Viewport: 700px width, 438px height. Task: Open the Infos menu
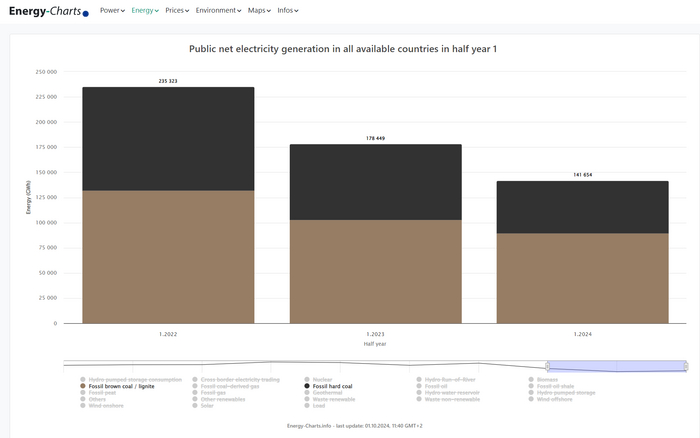pyautogui.click(x=288, y=10)
